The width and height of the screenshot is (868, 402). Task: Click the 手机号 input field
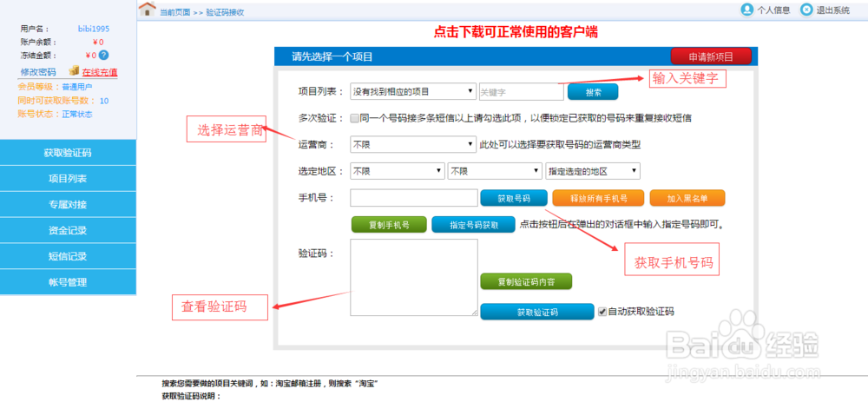(x=414, y=198)
